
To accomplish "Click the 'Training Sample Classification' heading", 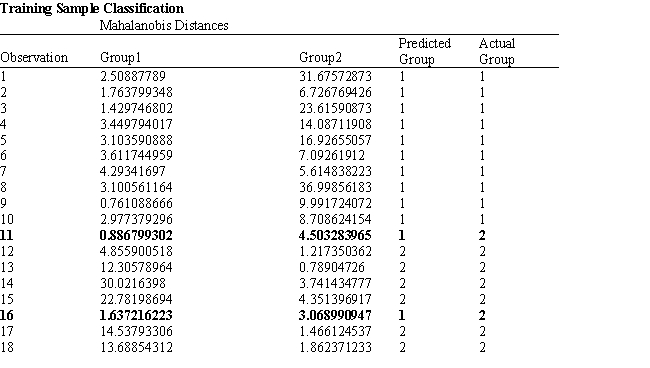I will point(92,8).
